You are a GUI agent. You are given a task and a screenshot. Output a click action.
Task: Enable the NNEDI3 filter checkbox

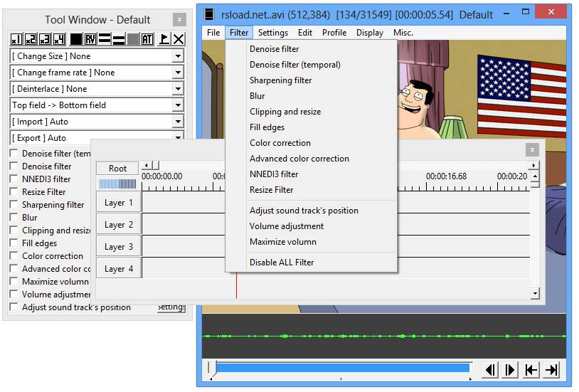(x=14, y=179)
